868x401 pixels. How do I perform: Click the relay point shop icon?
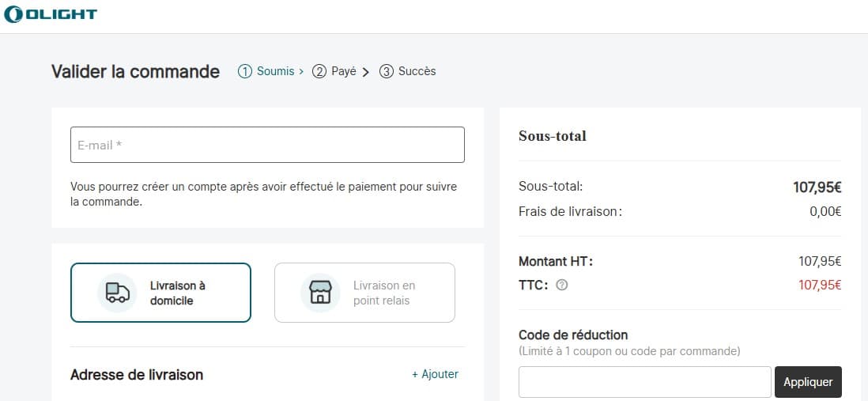click(320, 293)
